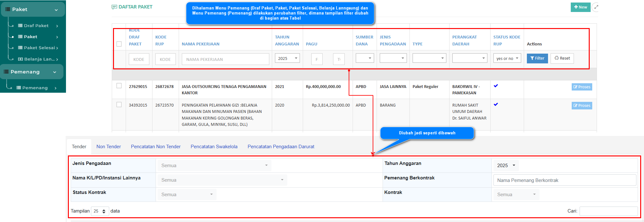
Task: Click the New plus button
Action: coord(580,7)
